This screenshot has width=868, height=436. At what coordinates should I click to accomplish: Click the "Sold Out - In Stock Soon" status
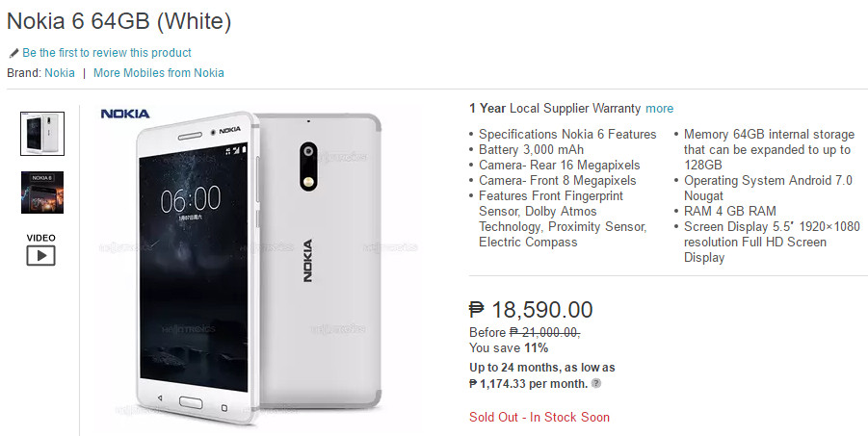click(539, 418)
